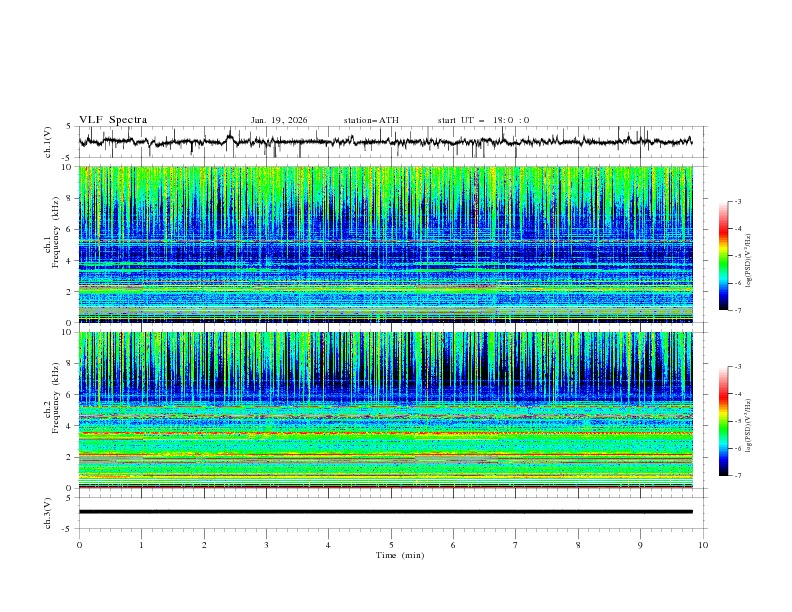The image size is (792, 612).
Task: Click the ch.2 spectrogram panel
Action: pos(385,410)
